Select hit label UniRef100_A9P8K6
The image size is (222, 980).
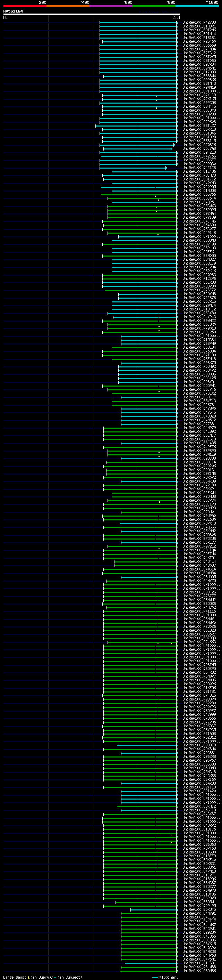(x=199, y=80)
